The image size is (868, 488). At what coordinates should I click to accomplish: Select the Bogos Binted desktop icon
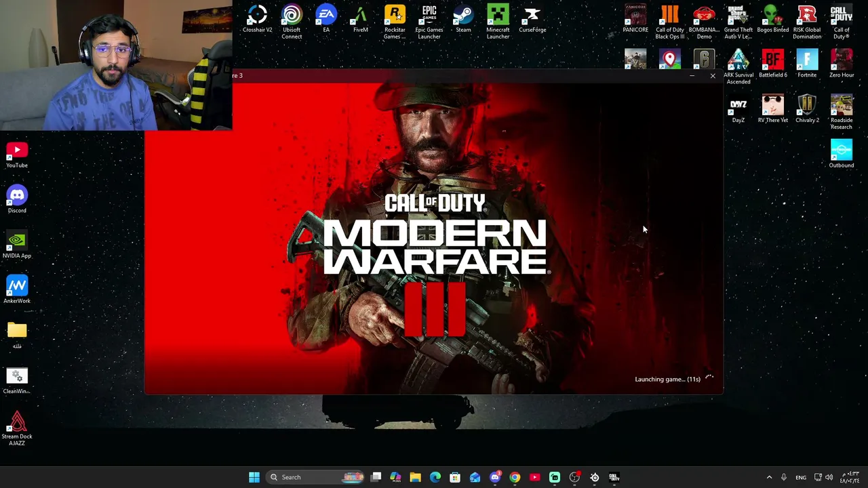pyautogui.click(x=773, y=19)
